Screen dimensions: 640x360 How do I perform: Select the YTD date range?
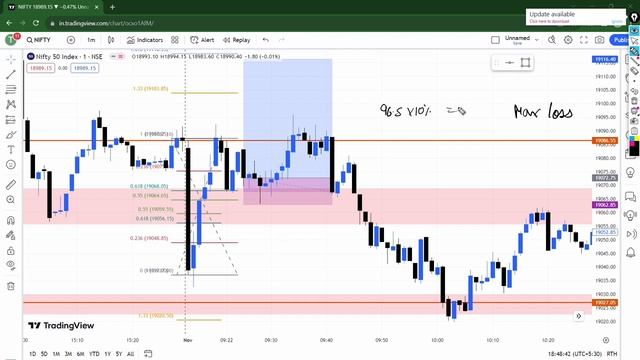[x=94, y=354]
